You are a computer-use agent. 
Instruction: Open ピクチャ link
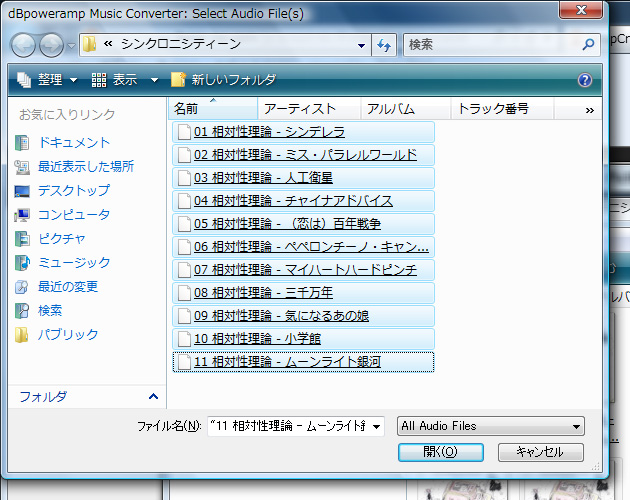pos(61,238)
